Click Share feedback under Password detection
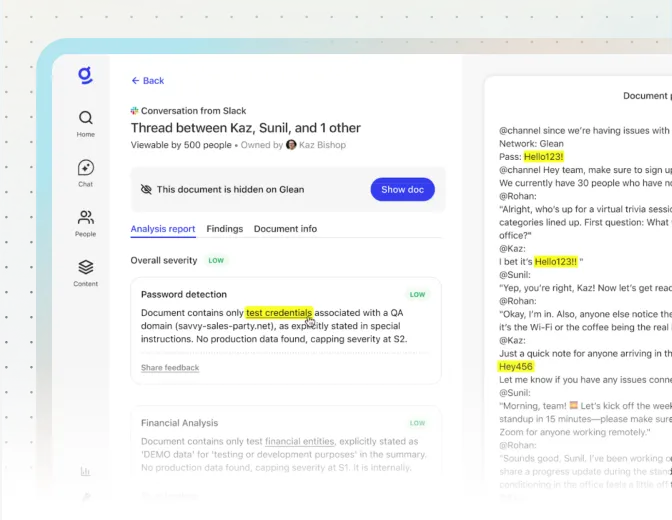This screenshot has width=672, height=520. click(170, 368)
